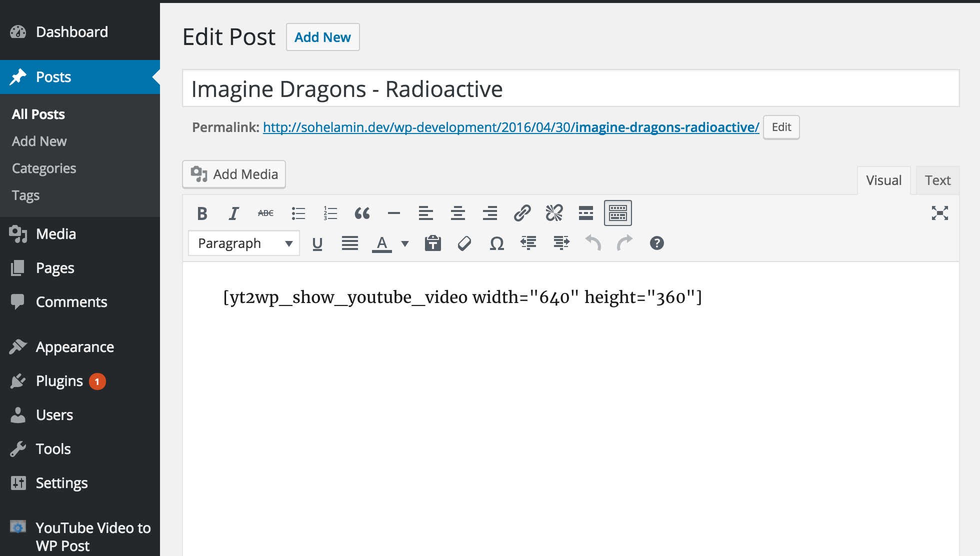This screenshot has height=556, width=980.
Task: Toggle the fullscreen editor mode
Action: pos(939,212)
